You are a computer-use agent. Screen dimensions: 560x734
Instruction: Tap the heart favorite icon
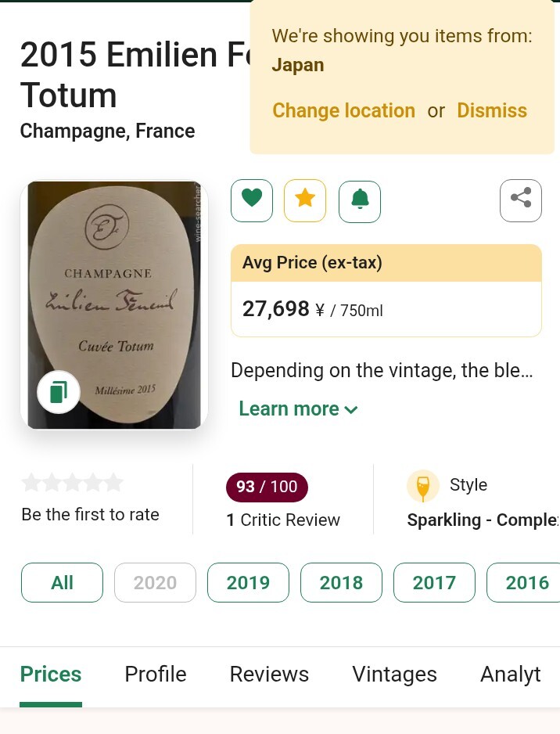click(252, 201)
